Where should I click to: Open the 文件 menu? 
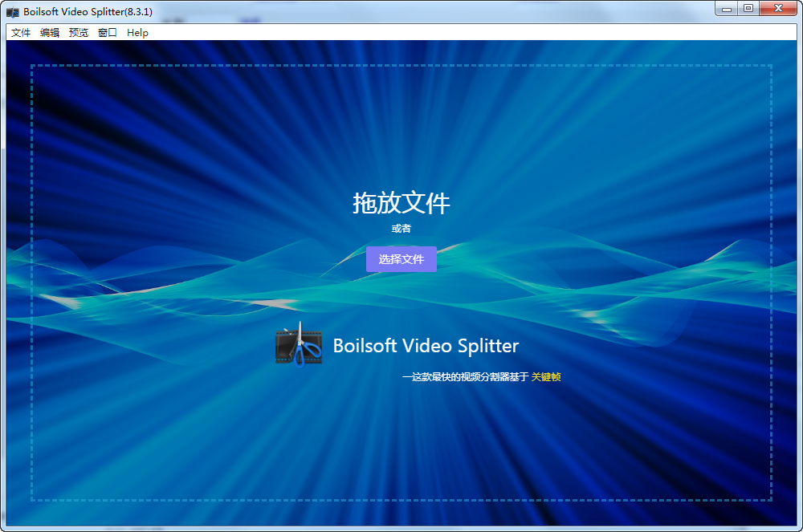[x=21, y=33]
